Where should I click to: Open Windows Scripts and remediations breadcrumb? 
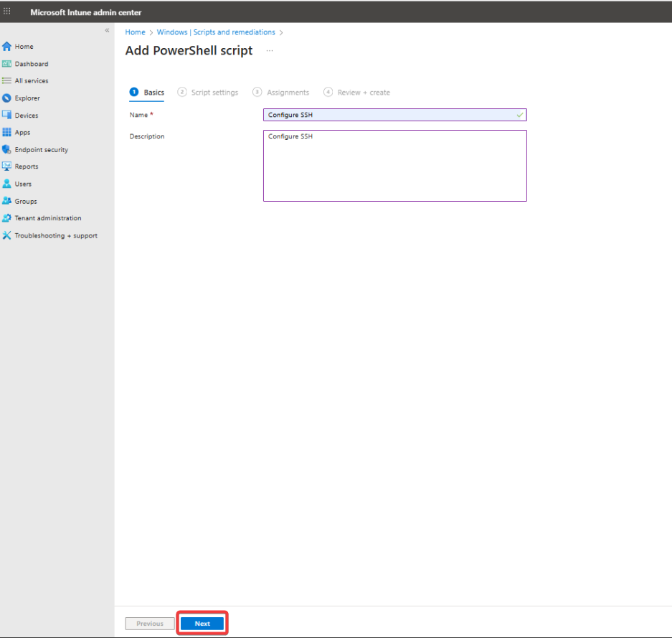pyautogui.click(x=216, y=32)
